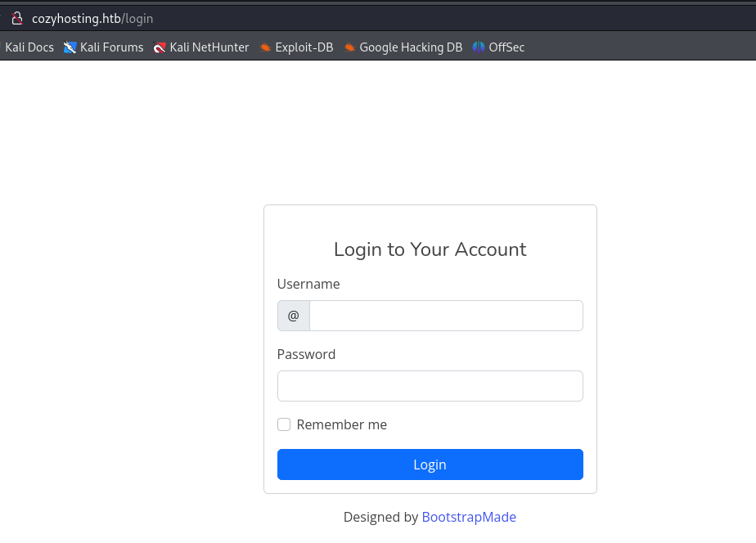Click the Google Hacking DB favicon
The height and width of the screenshot is (543, 756).
pos(350,47)
